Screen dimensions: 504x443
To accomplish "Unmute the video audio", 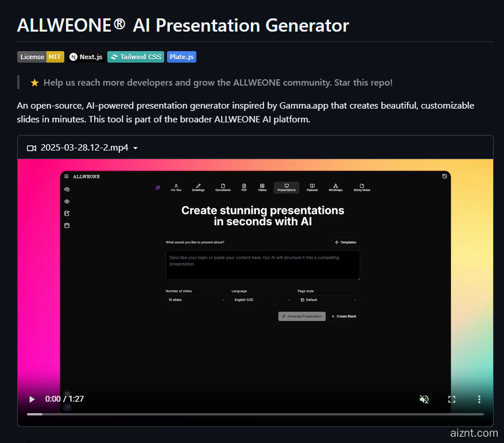I will pyautogui.click(x=424, y=399).
